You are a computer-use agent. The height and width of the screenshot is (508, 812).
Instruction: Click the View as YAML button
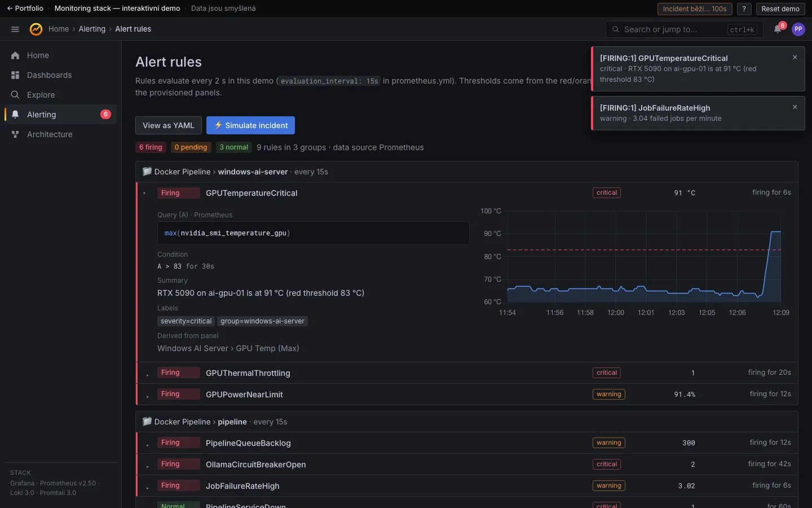[168, 125]
